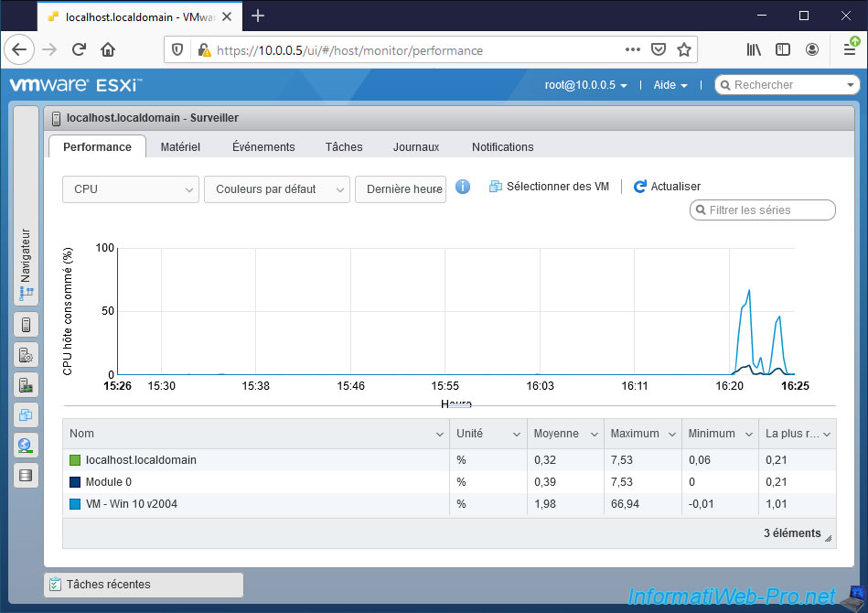Open Virtual Machines from the sidebar
868x613 pixels.
(x=26, y=415)
